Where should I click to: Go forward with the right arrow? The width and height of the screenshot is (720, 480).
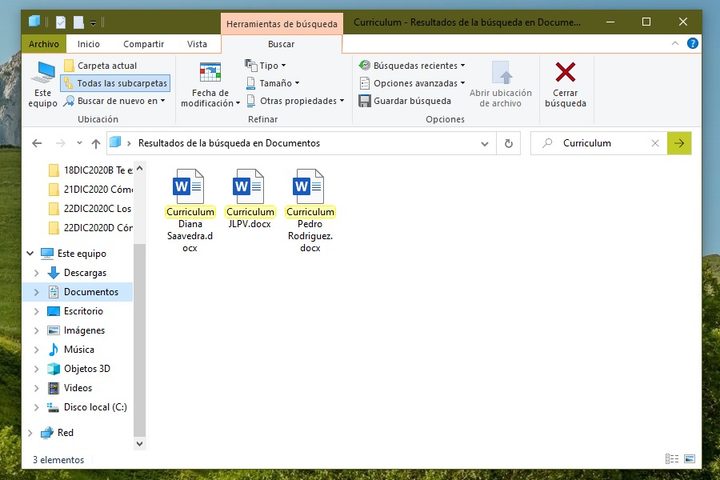coord(60,143)
